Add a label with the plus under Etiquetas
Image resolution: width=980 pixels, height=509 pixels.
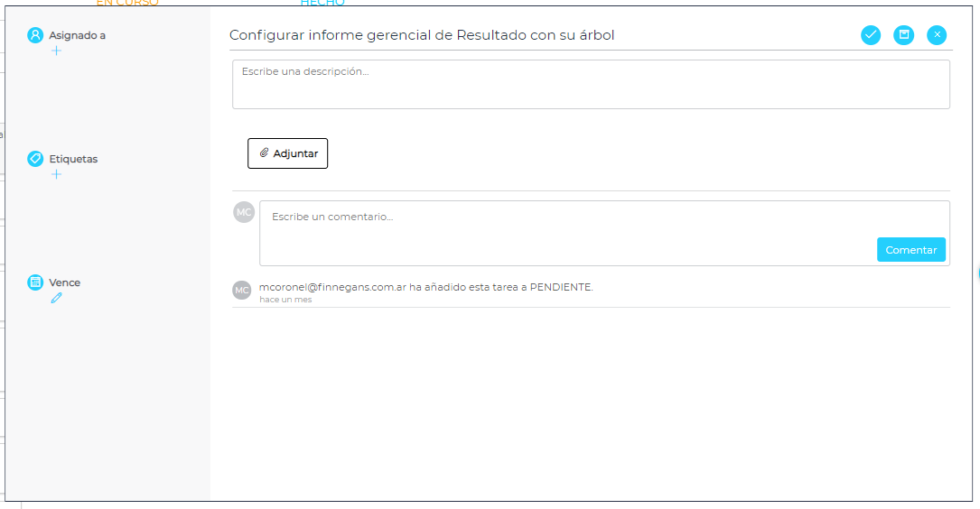57,174
